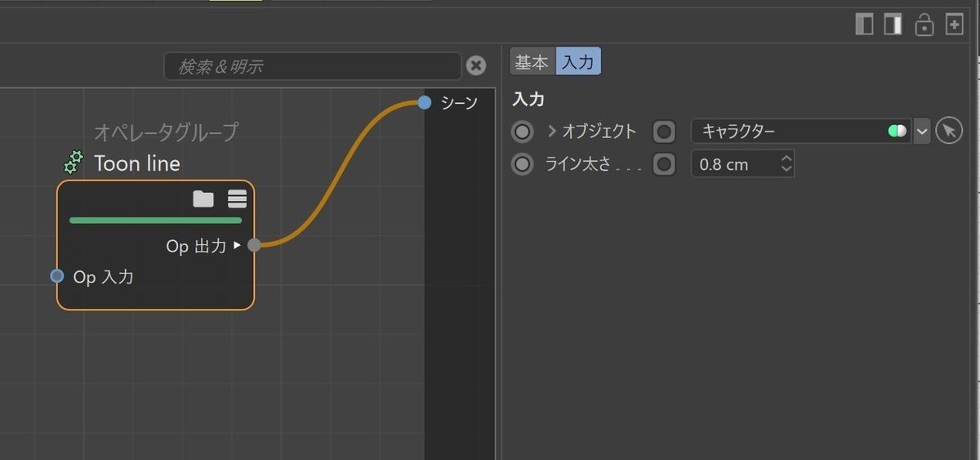Toggle the green switch in キャラクター field
980x460 pixels.
(898, 131)
